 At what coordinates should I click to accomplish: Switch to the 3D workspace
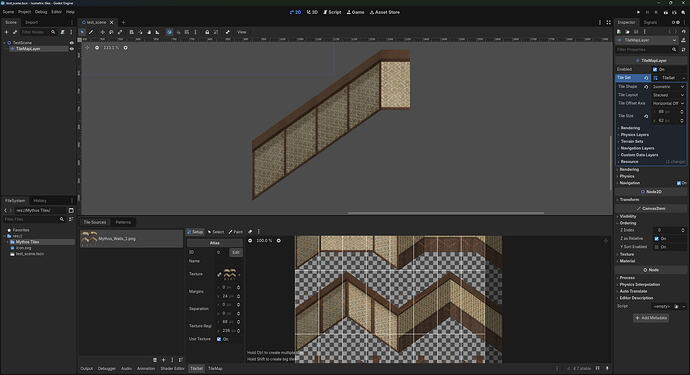pos(312,12)
